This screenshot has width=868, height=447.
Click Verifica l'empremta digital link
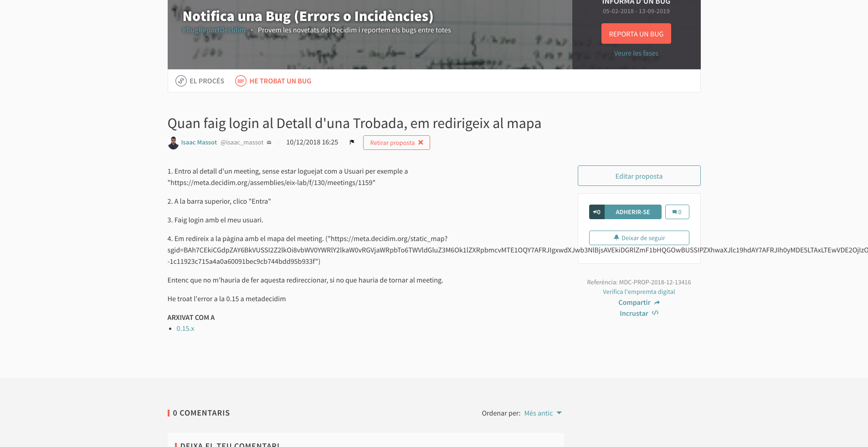[x=638, y=292]
